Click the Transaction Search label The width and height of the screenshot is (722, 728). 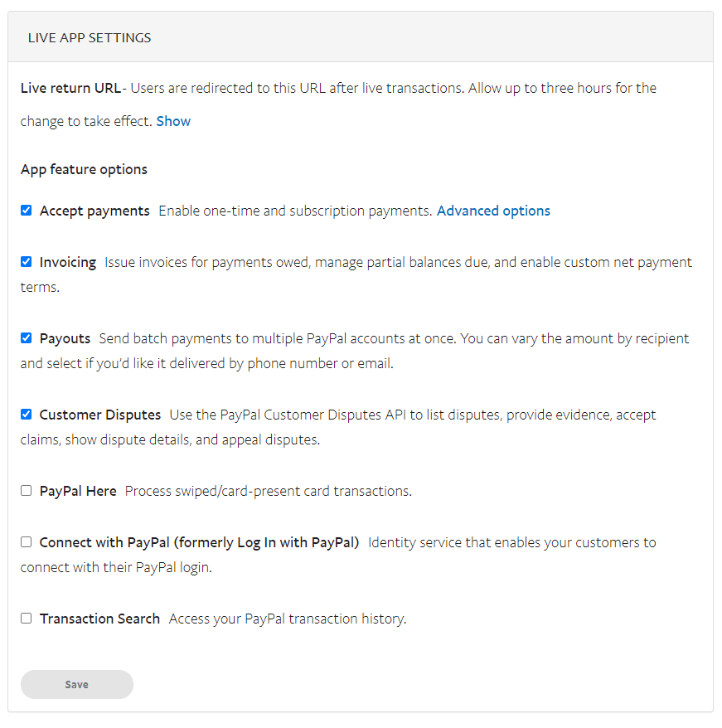pos(99,619)
